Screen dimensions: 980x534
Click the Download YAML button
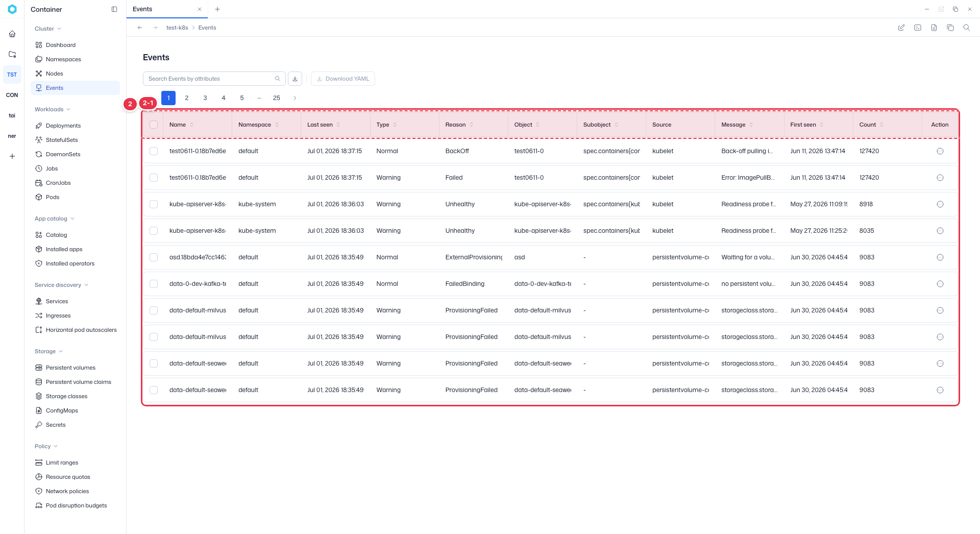tap(343, 79)
